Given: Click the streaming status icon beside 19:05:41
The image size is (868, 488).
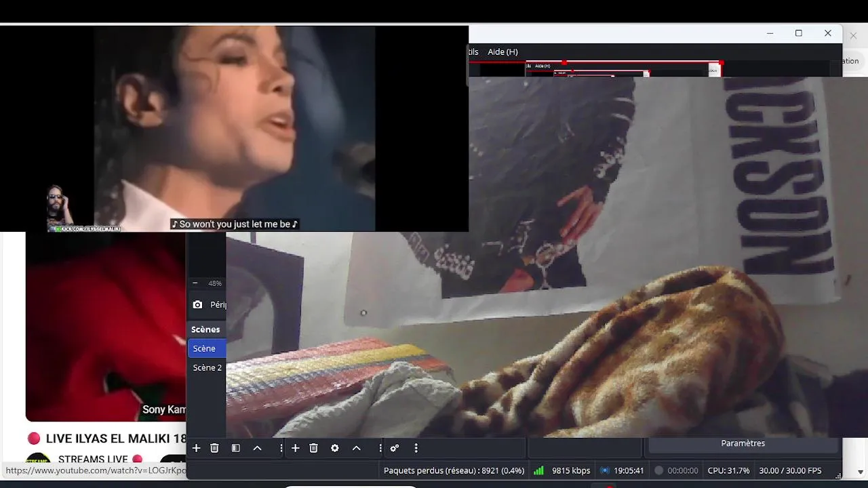Looking at the screenshot, I should [x=605, y=470].
